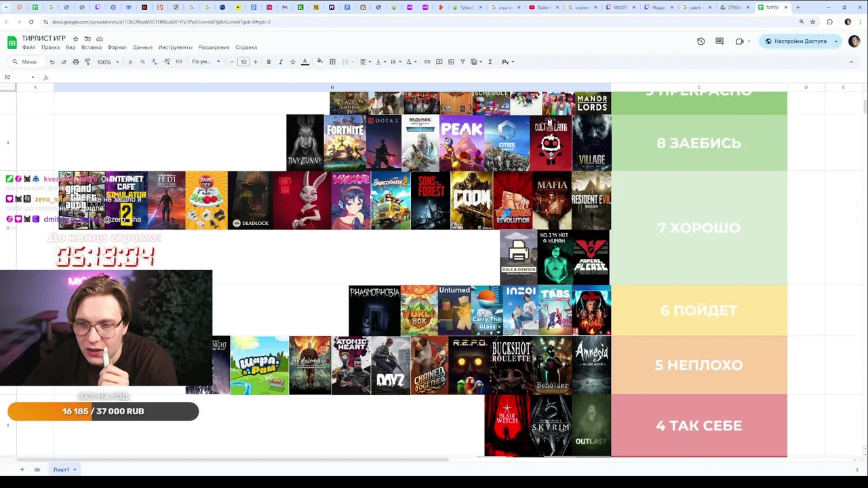Viewport: 868px width, 488px height.
Task: Open text rotation dropdown
Action: click(x=411, y=62)
